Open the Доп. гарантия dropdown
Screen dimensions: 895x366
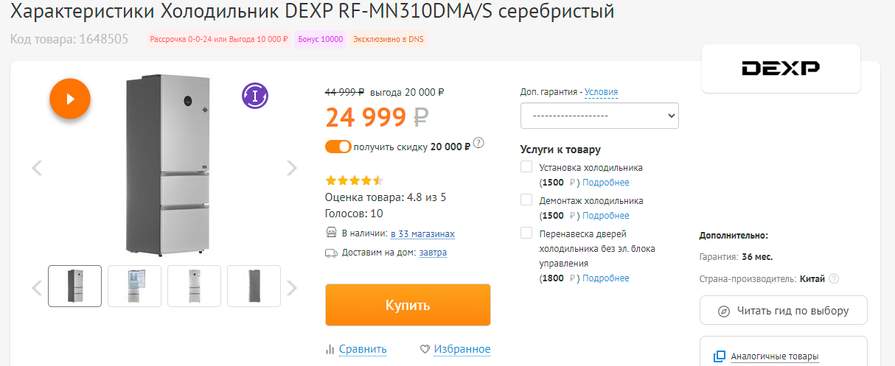599,115
